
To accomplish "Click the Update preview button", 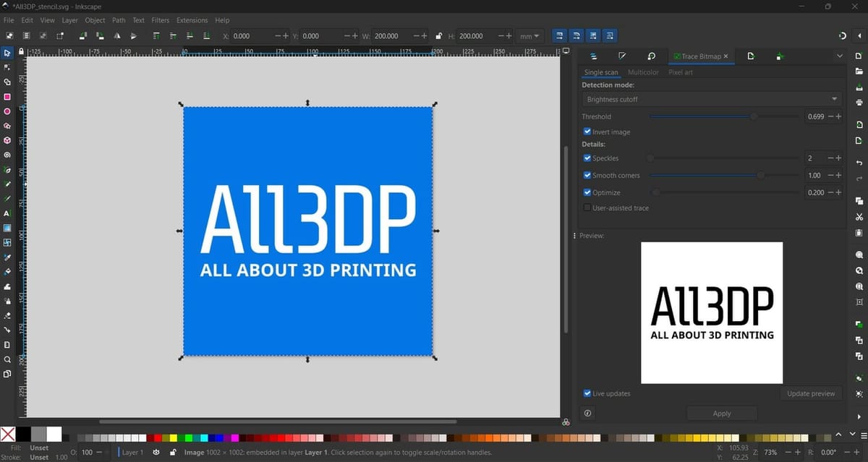I will pos(811,393).
